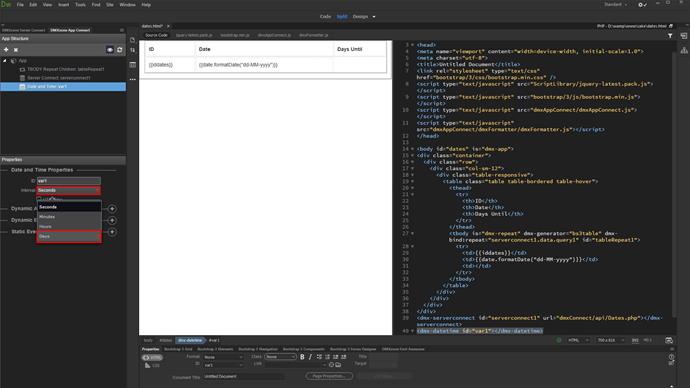Screen dimensions: 690x388
Task: Open the dmxFormatter.js related file
Action: coord(314,35)
